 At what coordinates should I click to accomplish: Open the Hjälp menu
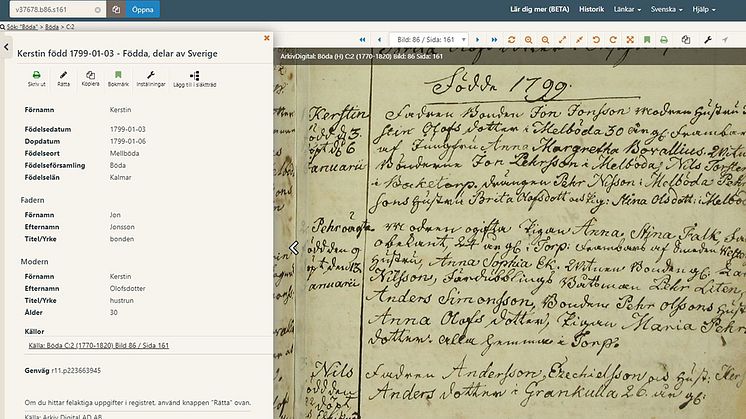point(704,9)
